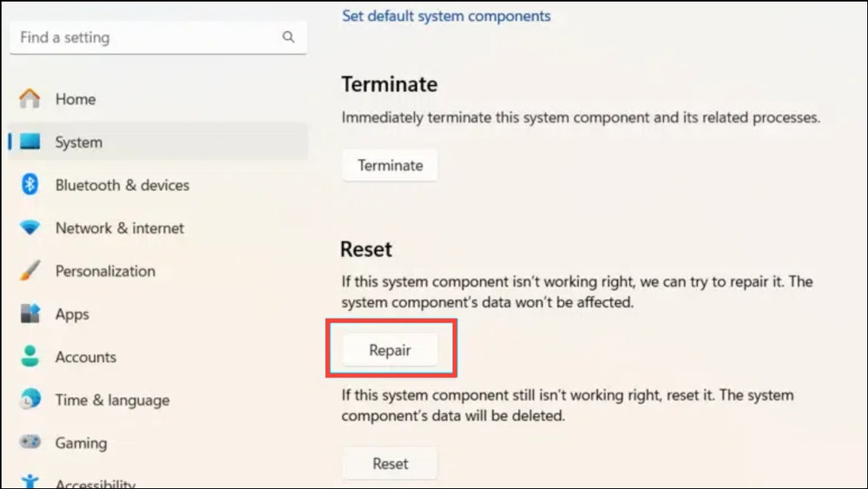Select the Personalization paintbrush icon
Screen dimensions: 868x489
coord(30,270)
